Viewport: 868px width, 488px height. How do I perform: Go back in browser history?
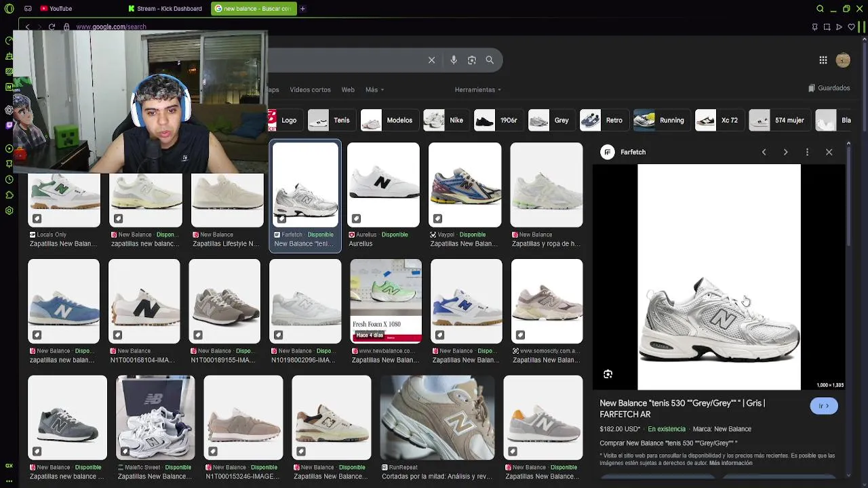(x=27, y=27)
